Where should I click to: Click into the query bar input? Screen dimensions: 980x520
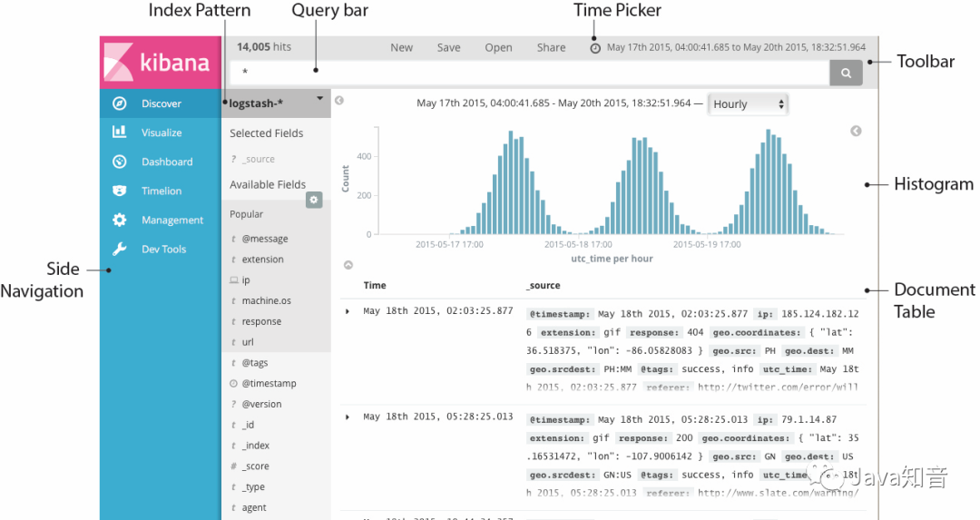[x=530, y=73]
